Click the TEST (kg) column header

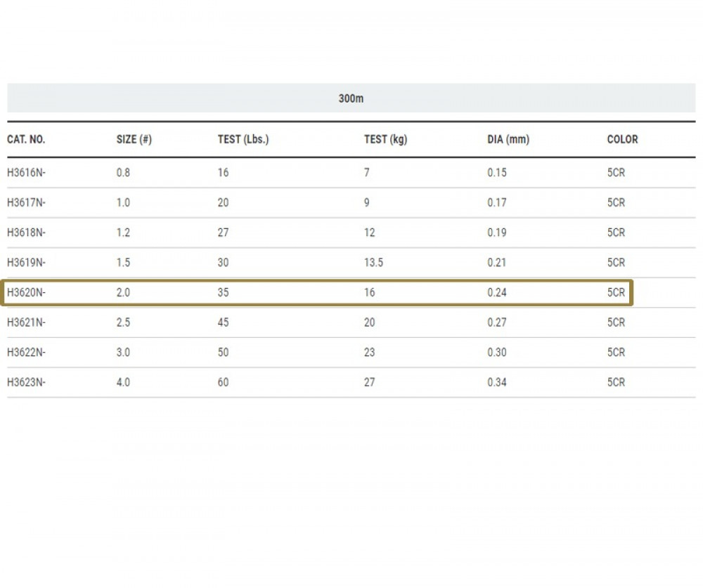[385, 139]
